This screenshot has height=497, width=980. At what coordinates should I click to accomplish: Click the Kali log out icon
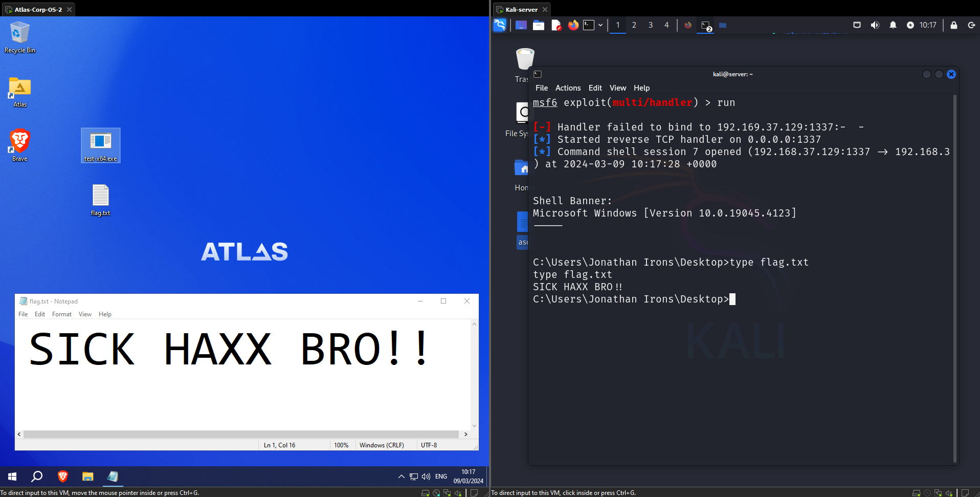[971, 25]
